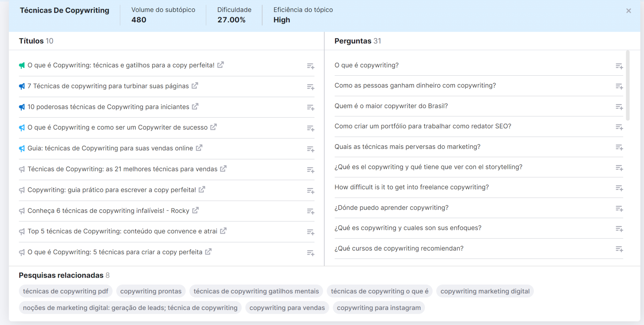Select 'copywriting prontas' related search tag

(151, 291)
